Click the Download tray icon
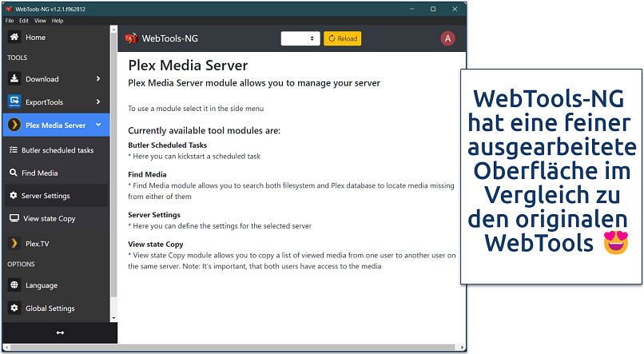 click(x=14, y=79)
